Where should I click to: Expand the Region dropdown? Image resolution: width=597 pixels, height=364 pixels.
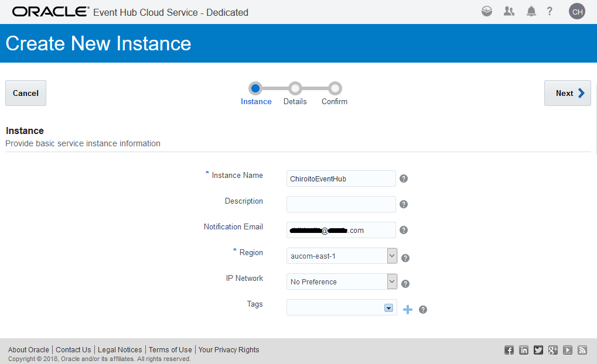coord(392,256)
